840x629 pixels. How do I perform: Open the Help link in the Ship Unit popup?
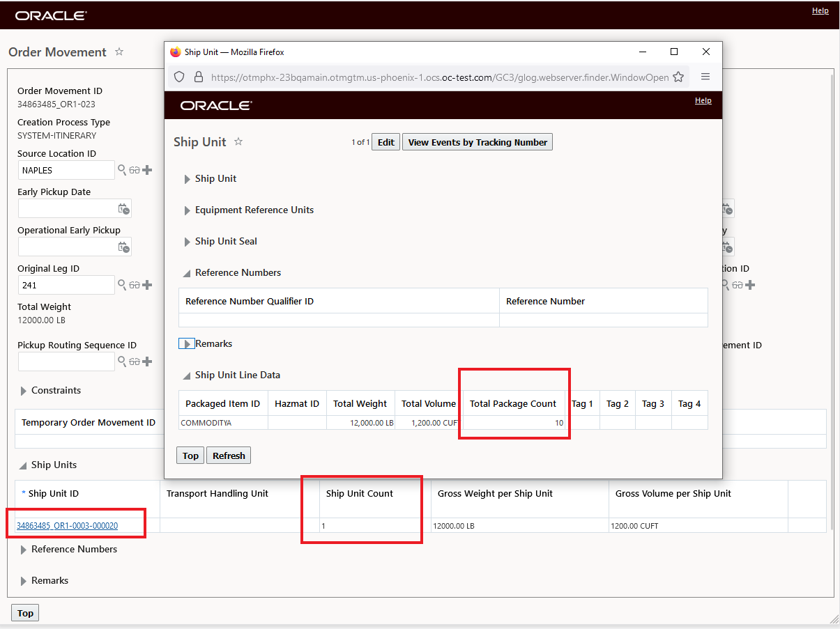(x=703, y=100)
